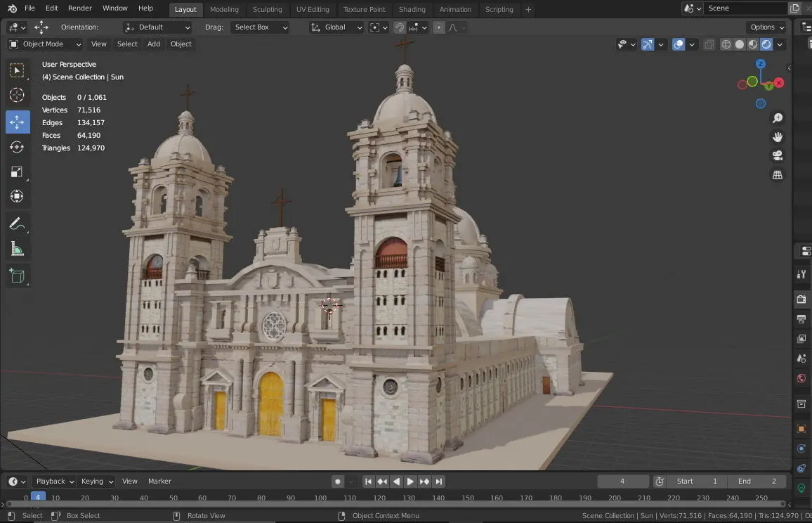Toggle viewport gizmos display
Image resolution: width=812 pixels, height=523 pixels.
648,44
